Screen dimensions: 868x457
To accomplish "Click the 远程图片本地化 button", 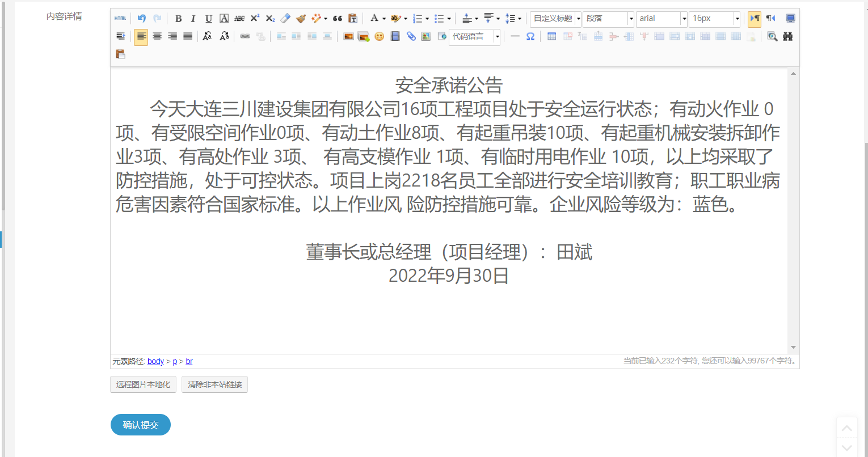I will pyautogui.click(x=143, y=384).
